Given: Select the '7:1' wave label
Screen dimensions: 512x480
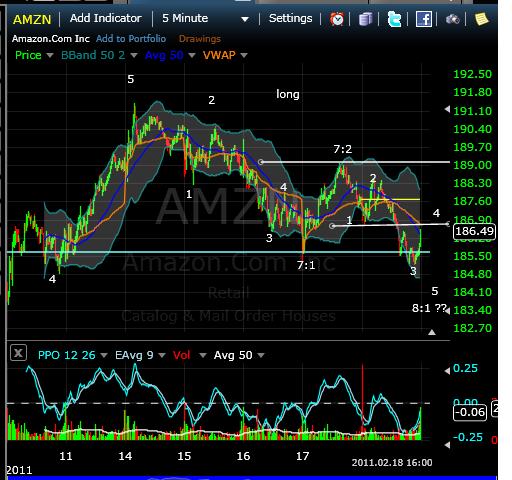Looking at the screenshot, I should click(306, 265).
